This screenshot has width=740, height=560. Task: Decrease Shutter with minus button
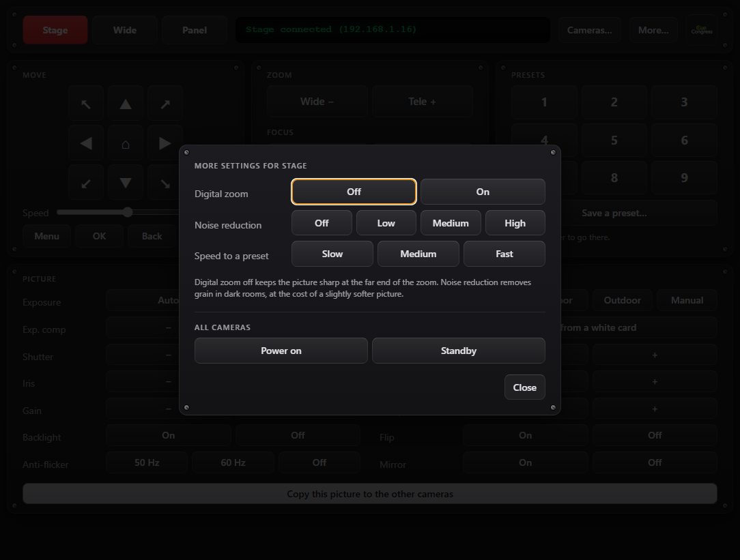[143, 355]
